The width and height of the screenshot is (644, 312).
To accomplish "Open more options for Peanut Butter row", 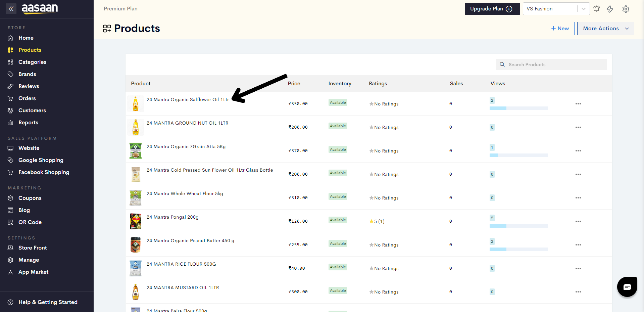I will 578,245.
